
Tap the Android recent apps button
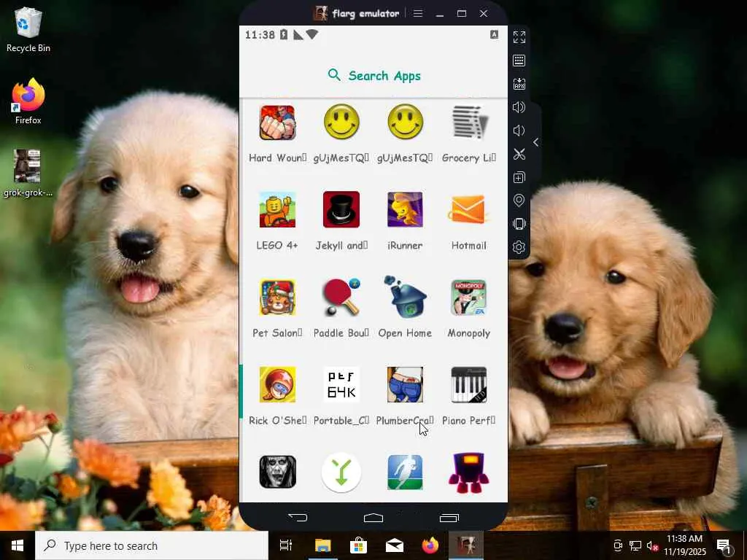click(x=449, y=517)
